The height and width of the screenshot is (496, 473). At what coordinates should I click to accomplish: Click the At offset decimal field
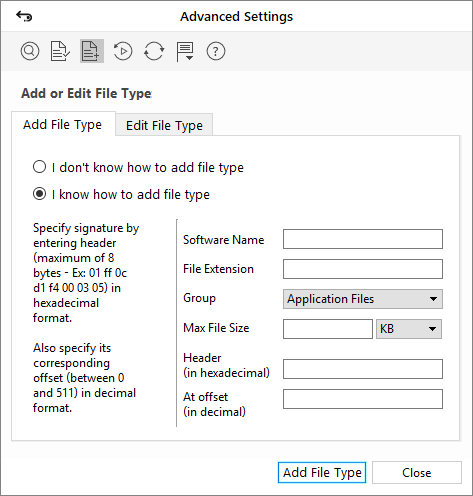pyautogui.click(x=363, y=399)
